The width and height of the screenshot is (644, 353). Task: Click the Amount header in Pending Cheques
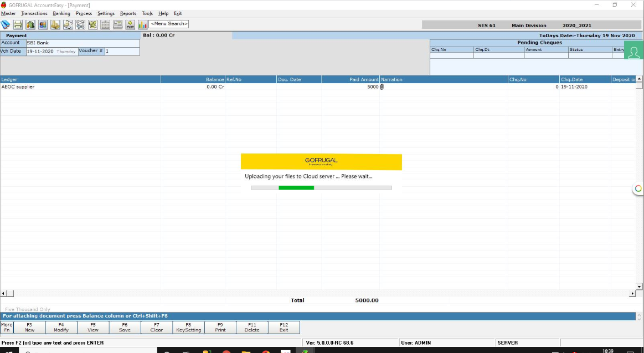tap(546, 49)
